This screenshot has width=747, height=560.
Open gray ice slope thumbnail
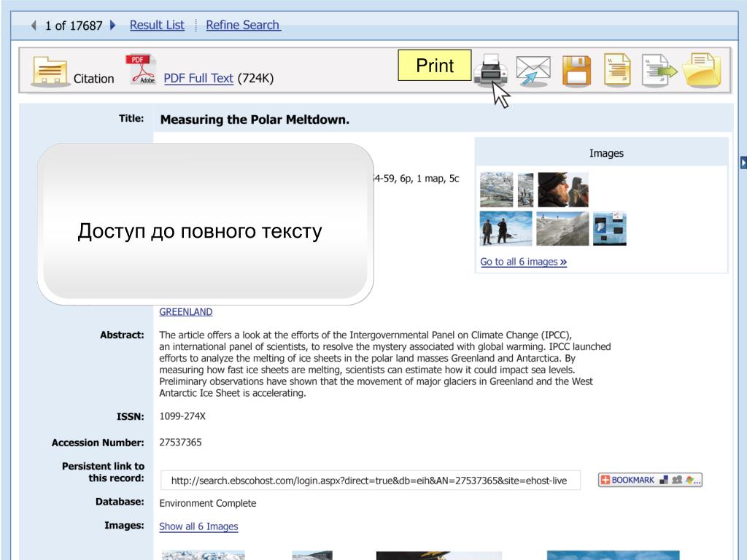point(562,228)
